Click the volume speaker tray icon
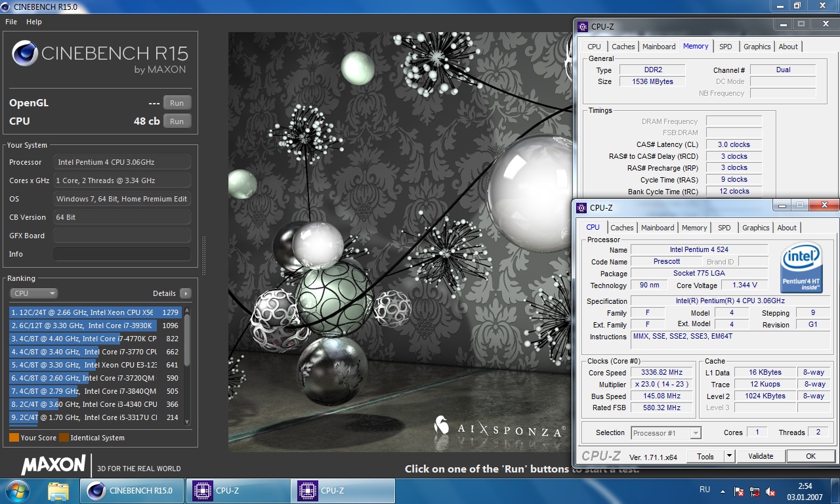 click(770, 491)
